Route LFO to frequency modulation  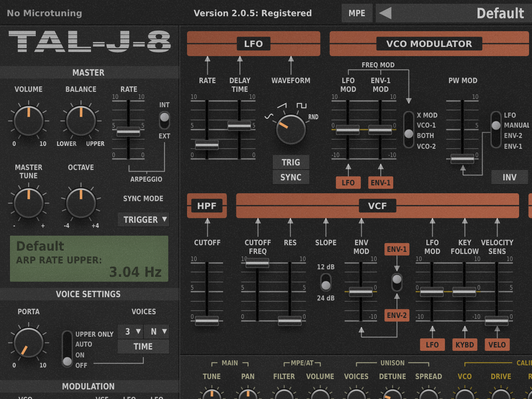pyautogui.click(x=348, y=182)
